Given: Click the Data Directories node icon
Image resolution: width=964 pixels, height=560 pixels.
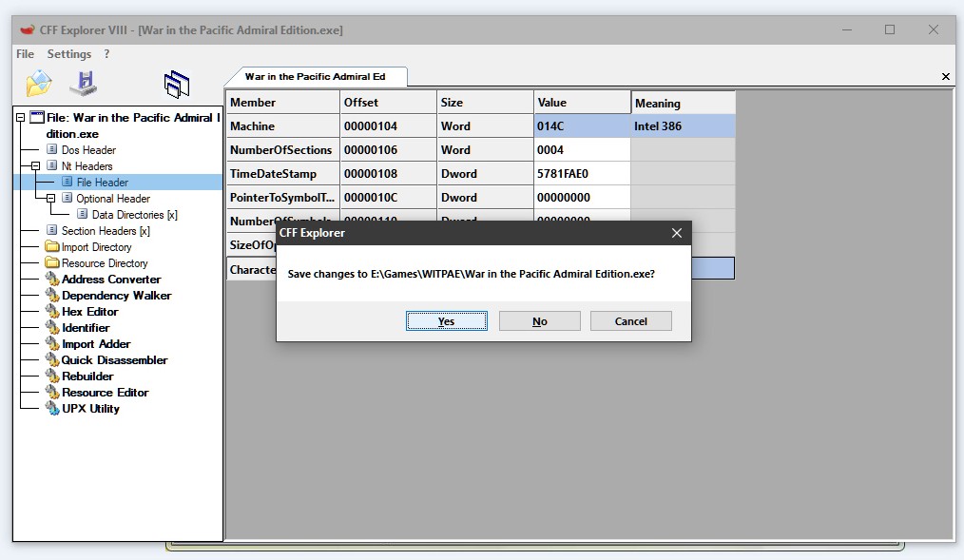Looking at the screenshot, I should [x=83, y=214].
